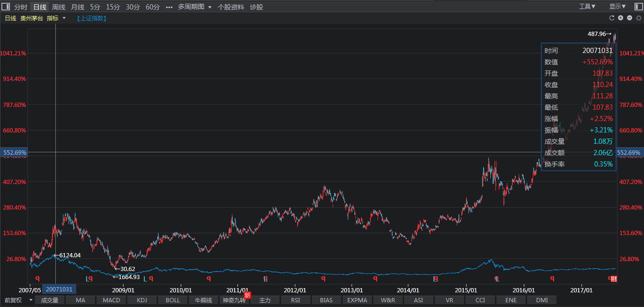Toggle the BOLL indicator button
Screen dimensions: 644x307
173,300
